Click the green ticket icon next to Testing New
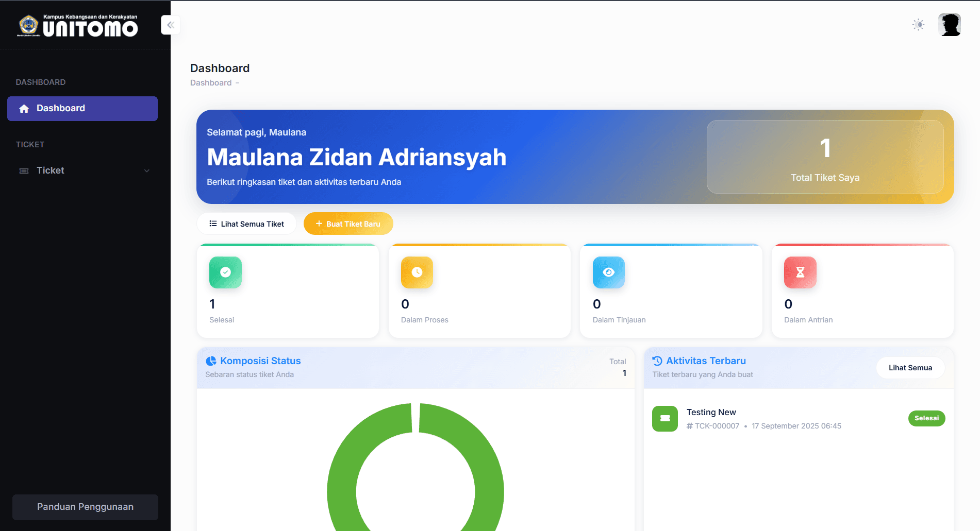This screenshot has width=980, height=531. click(x=665, y=419)
